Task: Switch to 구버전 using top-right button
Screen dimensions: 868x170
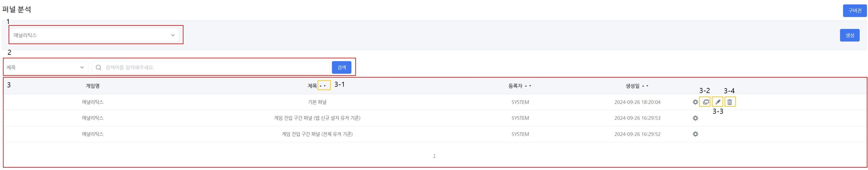Action: click(855, 11)
